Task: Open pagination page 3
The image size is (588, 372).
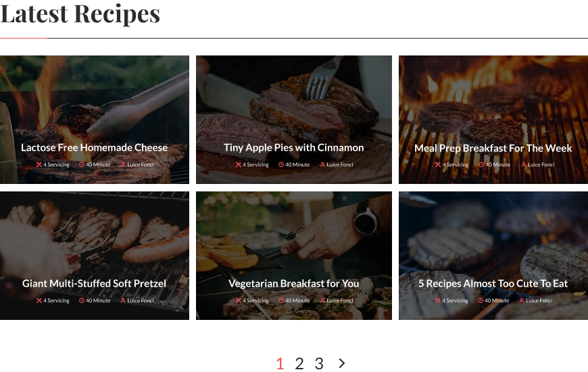Action: click(319, 363)
